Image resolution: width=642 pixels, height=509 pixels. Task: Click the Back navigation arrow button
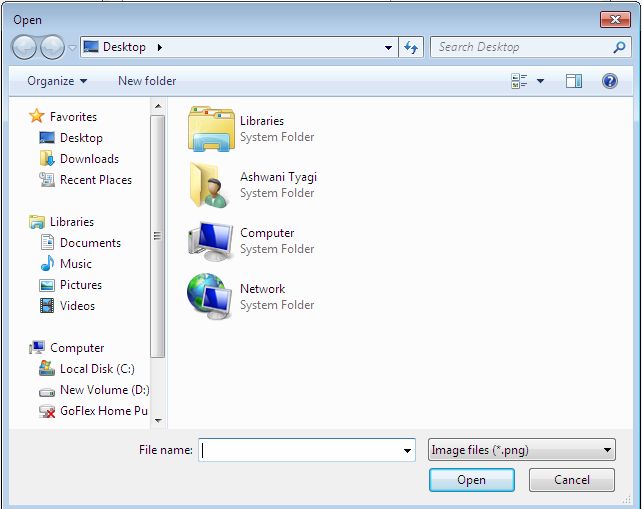(x=24, y=47)
